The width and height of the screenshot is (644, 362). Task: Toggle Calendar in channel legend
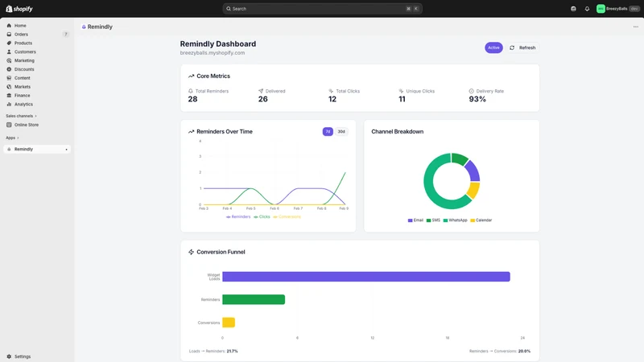(x=481, y=220)
